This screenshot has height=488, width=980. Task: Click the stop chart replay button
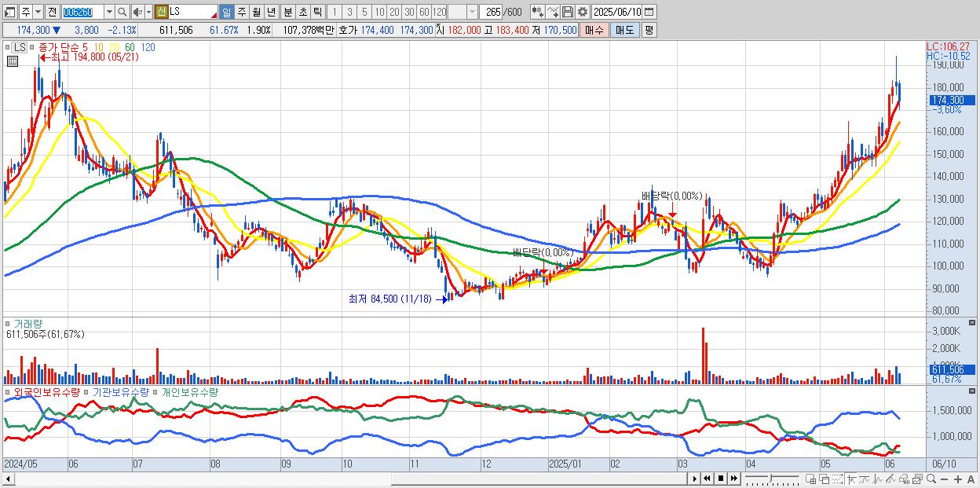(720, 479)
